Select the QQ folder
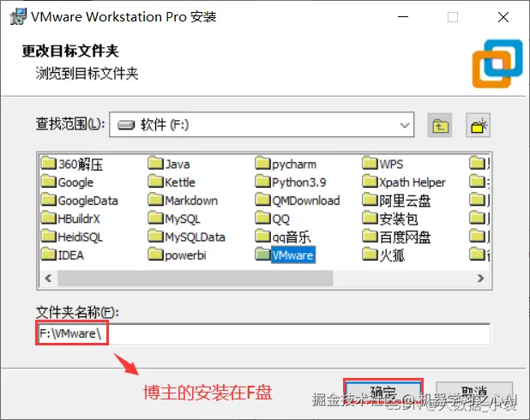Image resolution: width=530 pixels, height=420 pixels. [x=273, y=219]
